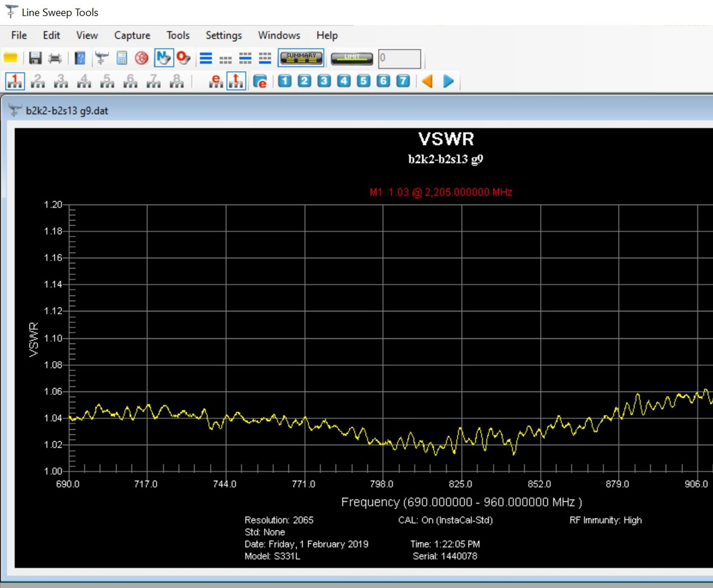Open the Windows menu
The image size is (713, 588).
pyautogui.click(x=279, y=35)
